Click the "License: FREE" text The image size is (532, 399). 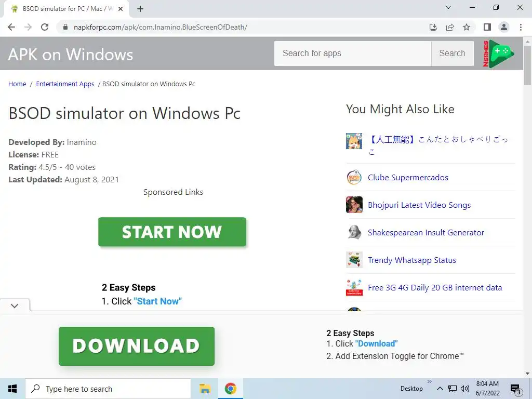(34, 155)
